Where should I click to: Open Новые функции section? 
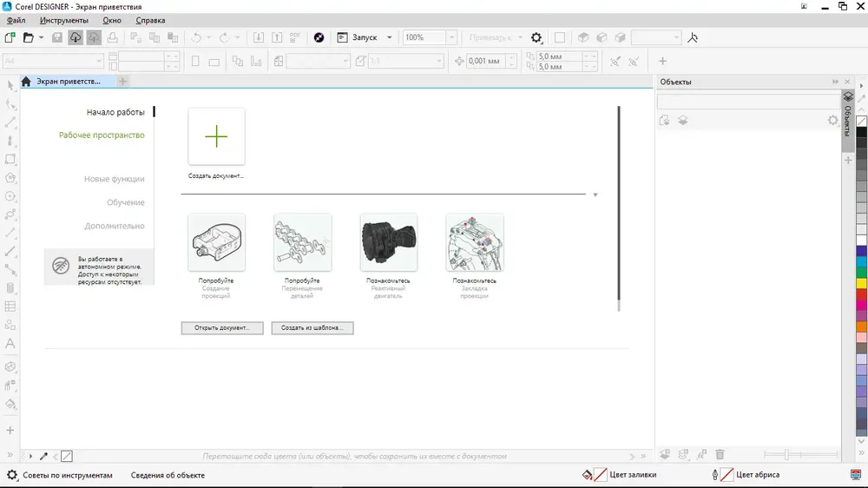114,179
